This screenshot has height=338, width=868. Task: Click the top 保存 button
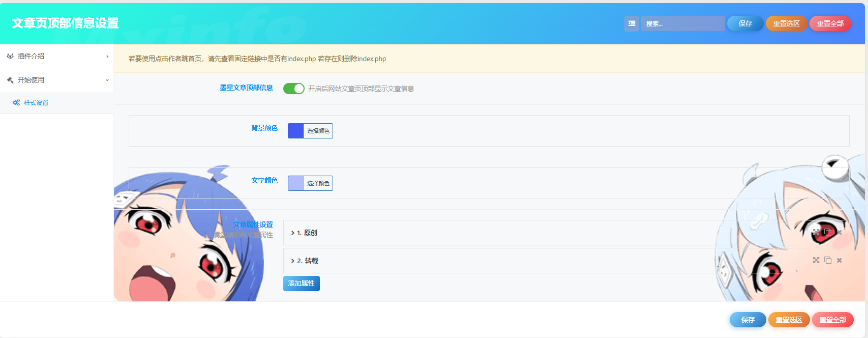pyautogui.click(x=745, y=23)
